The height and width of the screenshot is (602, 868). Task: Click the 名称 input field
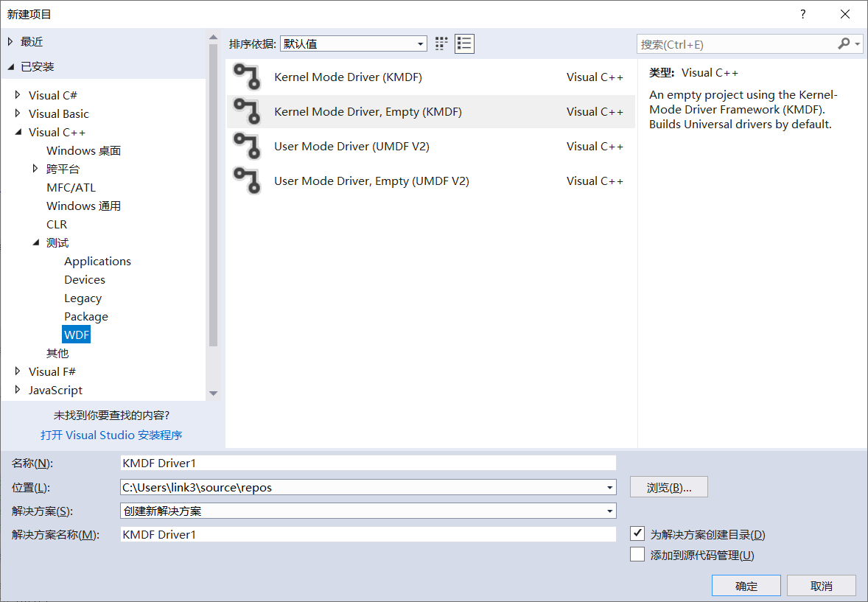point(368,463)
